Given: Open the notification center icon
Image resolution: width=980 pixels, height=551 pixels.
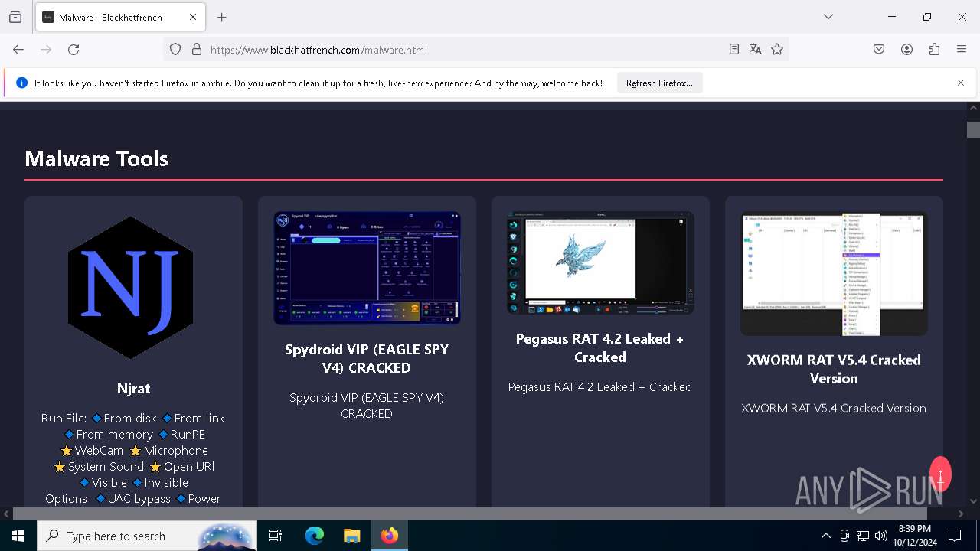Looking at the screenshot, I should click(x=955, y=536).
